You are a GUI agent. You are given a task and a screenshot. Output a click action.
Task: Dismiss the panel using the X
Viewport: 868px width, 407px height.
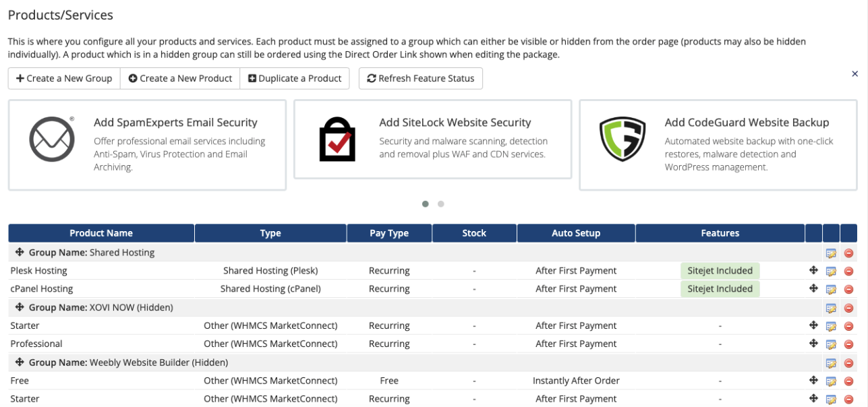(855, 74)
